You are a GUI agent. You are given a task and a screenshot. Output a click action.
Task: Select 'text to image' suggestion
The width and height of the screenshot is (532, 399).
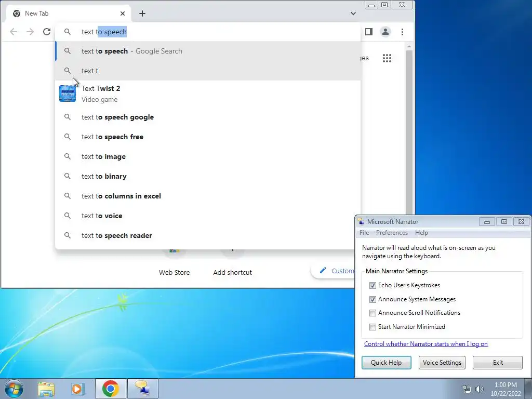click(208, 156)
